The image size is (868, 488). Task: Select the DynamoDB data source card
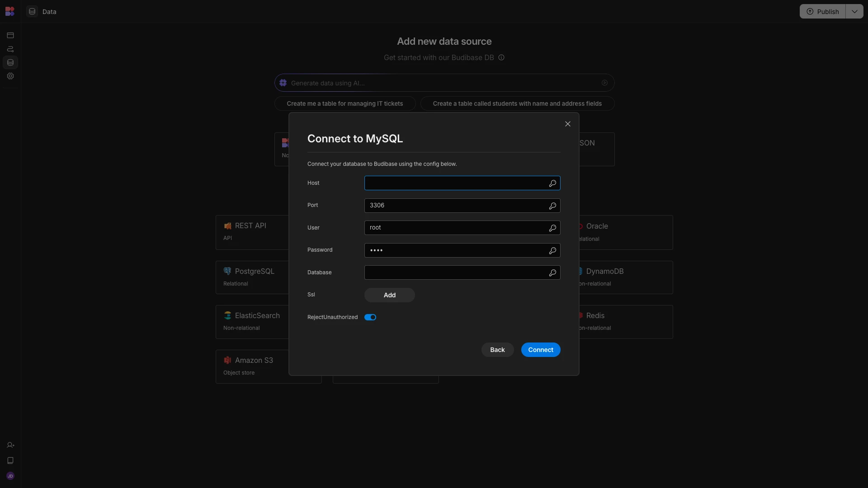coord(626,277)
